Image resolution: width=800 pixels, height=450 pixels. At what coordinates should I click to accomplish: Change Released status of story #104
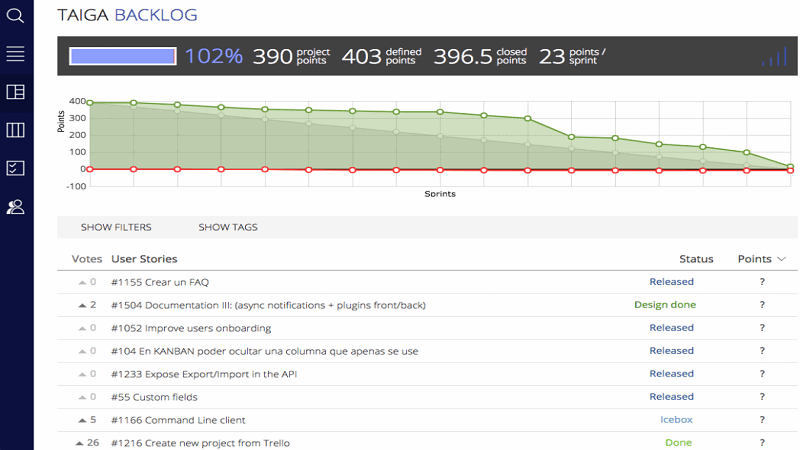point(671,351)
